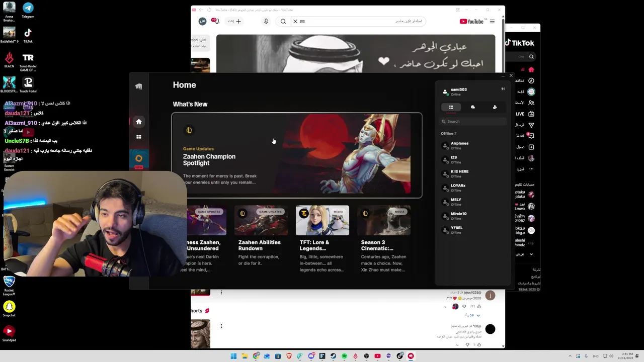Expand TikTok following accounts chevron
The height and width of the screenshot is (362, 644).
[x=531, y=254]
